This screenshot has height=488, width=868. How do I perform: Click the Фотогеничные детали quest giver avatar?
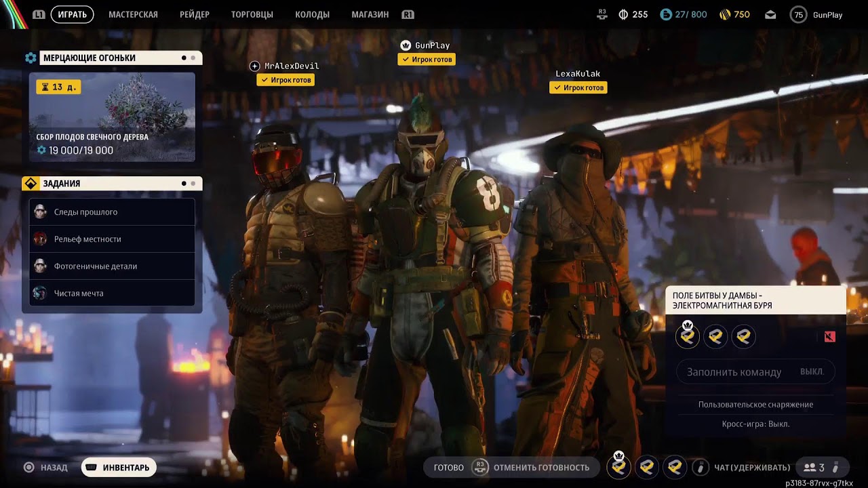pyautogui.click(x=40, y=266)
